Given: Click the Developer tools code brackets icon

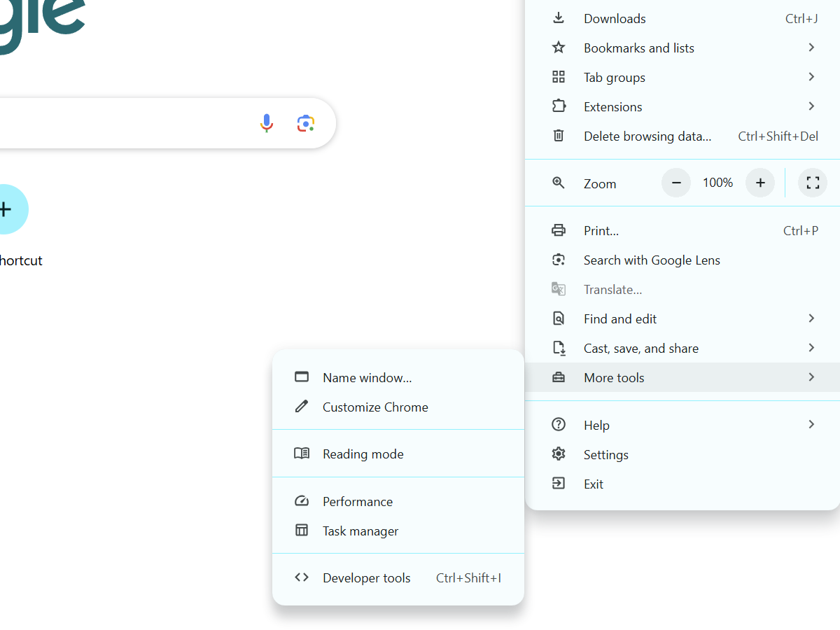Looking at the screenshot, I should pyautogui.click(x=302, y=577).
